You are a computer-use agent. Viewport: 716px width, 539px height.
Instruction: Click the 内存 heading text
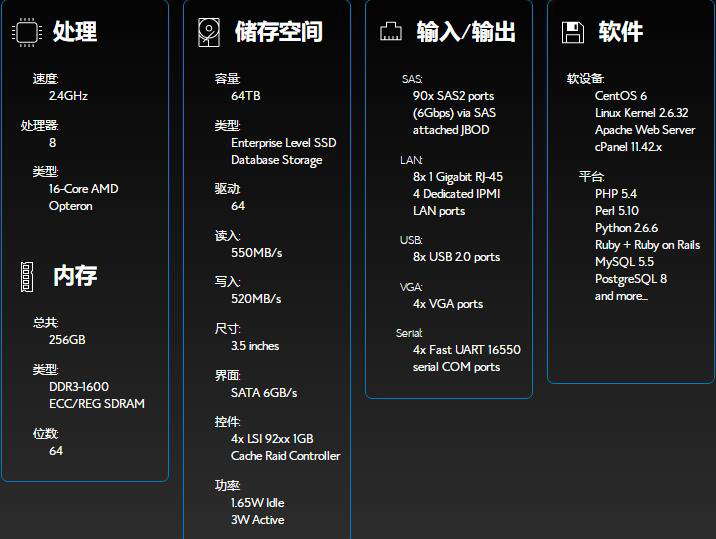(75, 276)
